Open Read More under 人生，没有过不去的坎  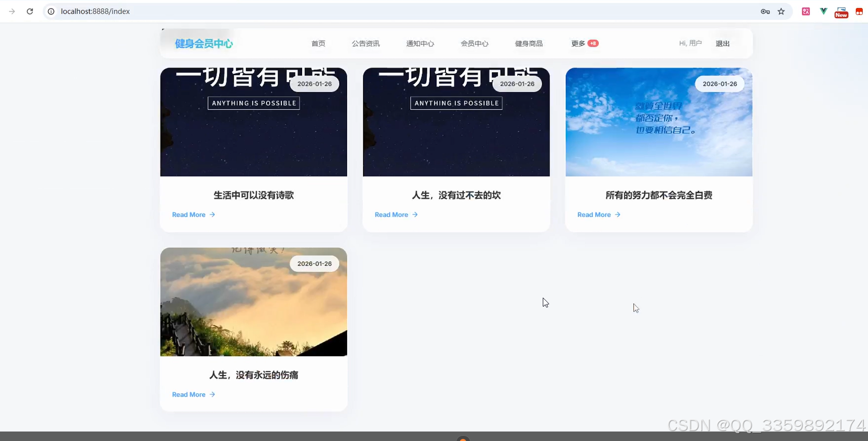(x=392, y=214)
